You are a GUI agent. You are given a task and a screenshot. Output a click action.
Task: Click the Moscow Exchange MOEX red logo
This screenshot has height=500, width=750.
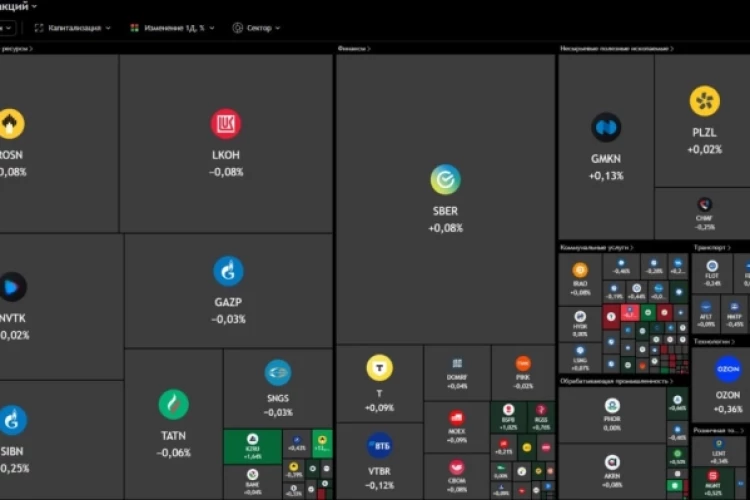pyautogui.click(x=456, y=418)
